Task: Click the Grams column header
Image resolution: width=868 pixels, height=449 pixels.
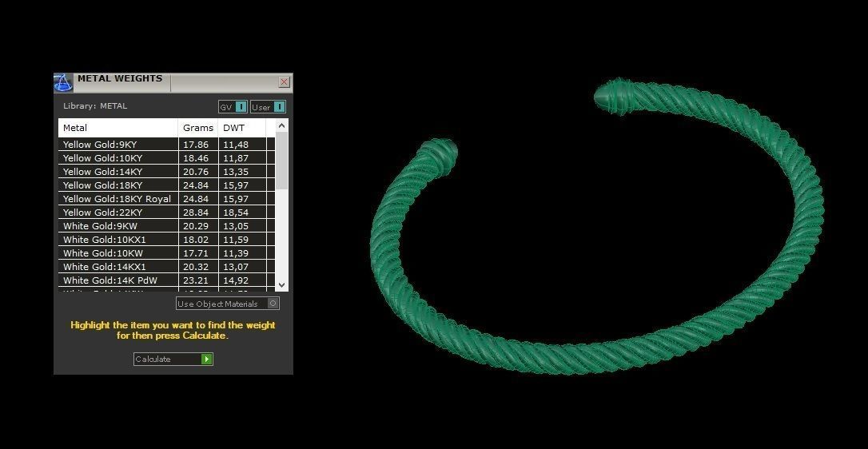Action: pos(198,128)
